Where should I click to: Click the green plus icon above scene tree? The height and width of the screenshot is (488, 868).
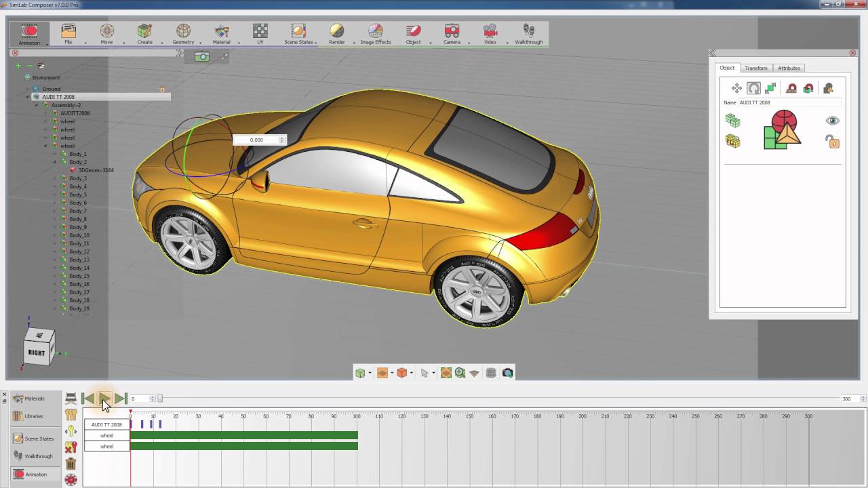19,66
